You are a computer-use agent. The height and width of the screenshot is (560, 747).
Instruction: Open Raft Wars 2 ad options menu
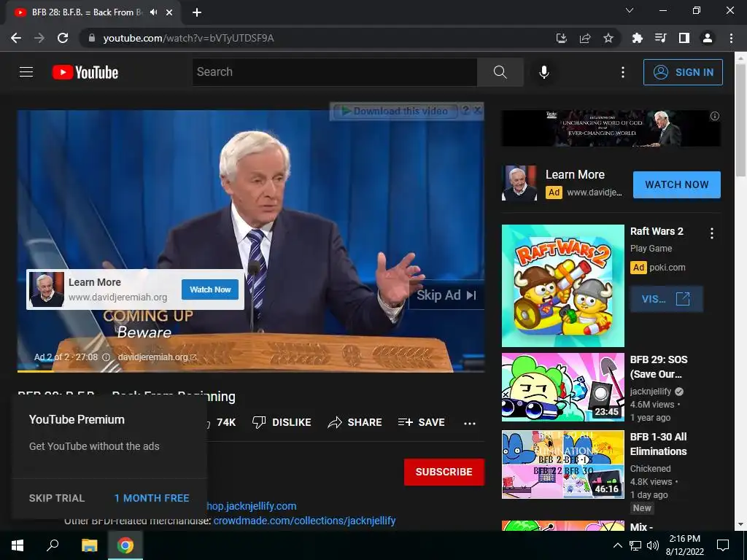click(712, 233)
